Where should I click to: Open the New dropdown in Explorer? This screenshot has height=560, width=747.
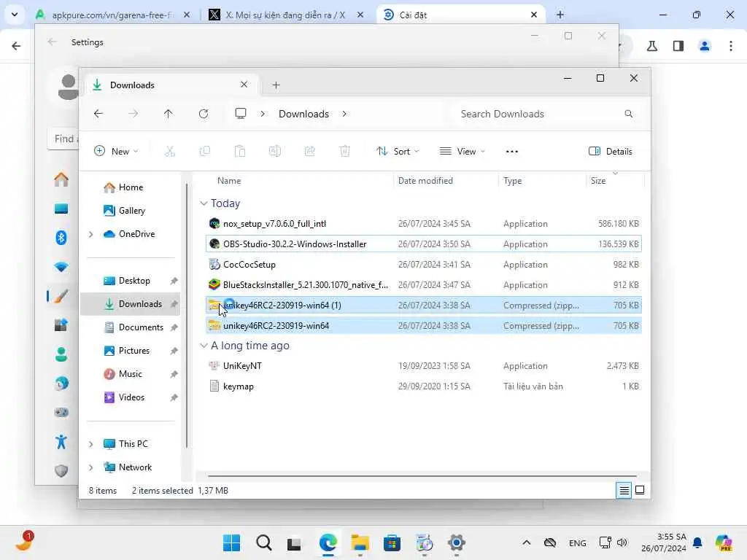(x=116, y=152)
